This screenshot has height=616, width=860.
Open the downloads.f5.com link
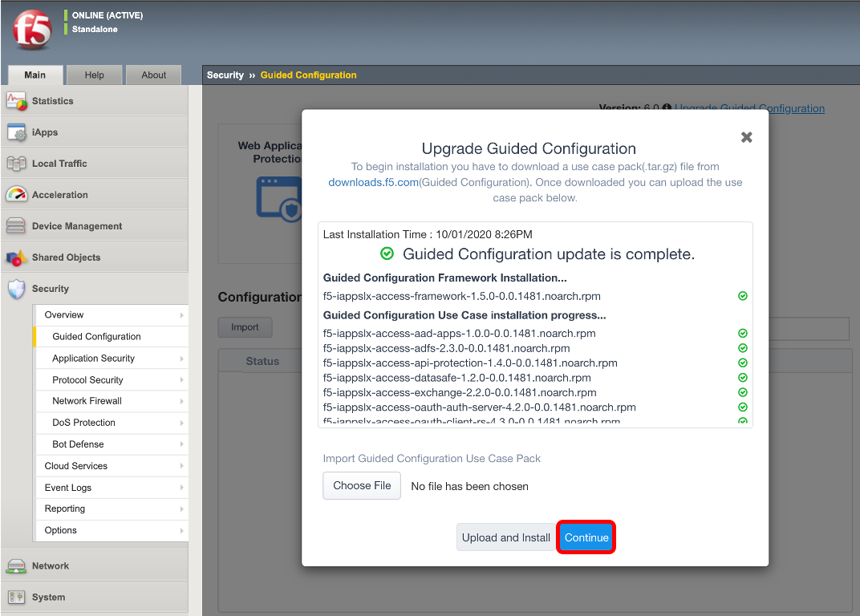click(374, 182)
